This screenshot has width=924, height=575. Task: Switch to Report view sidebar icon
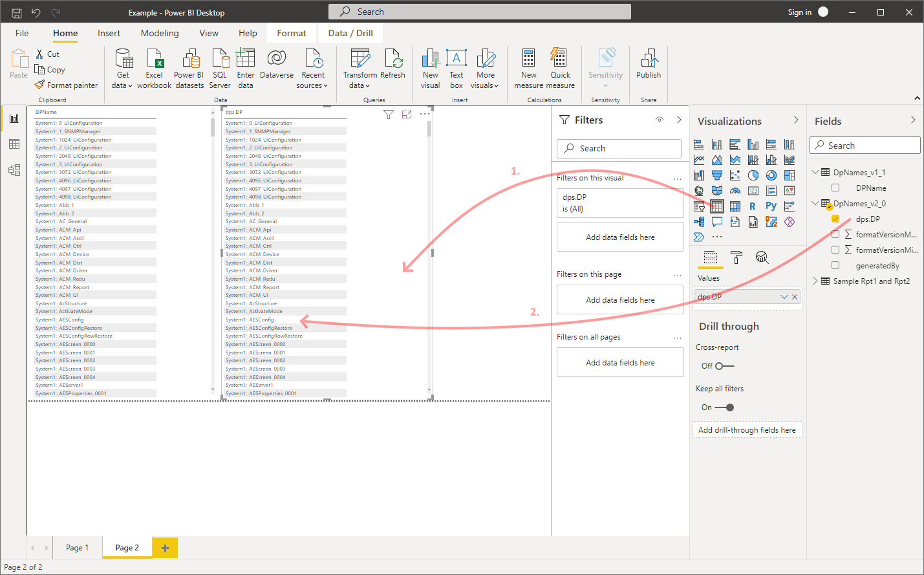pyautogui.click(x=14, y=118)
